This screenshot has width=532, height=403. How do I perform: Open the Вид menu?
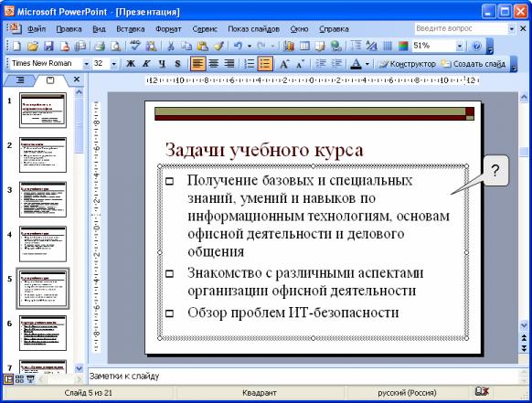pyautogui.click(x=99, y=29)
